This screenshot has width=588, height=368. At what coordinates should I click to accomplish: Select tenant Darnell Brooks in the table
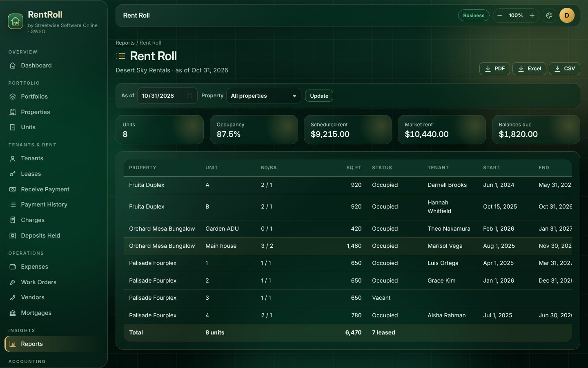tap(447, 185)
